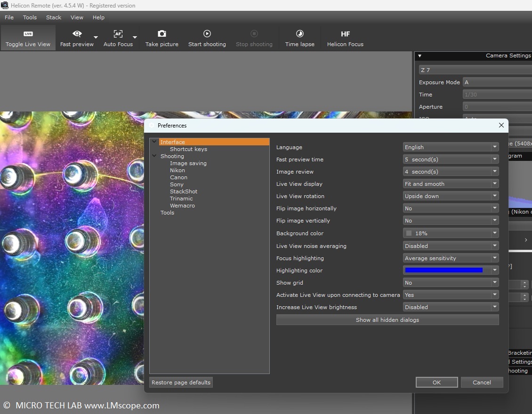
Task: Click the Restore page defaults button
Action: point(181,382)
